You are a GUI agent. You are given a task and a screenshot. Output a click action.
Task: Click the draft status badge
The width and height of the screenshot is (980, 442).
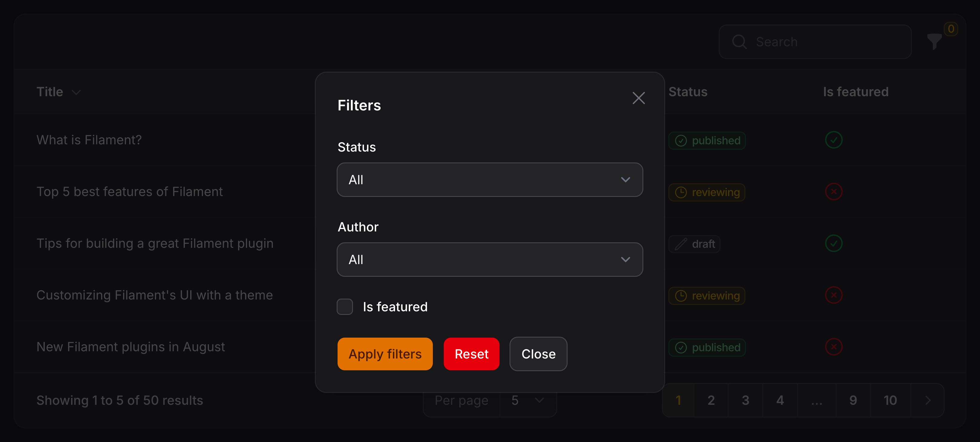694,244
